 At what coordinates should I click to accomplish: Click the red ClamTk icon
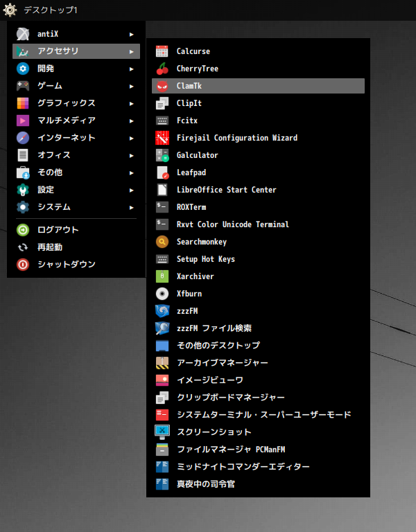(x=162, y=86)
